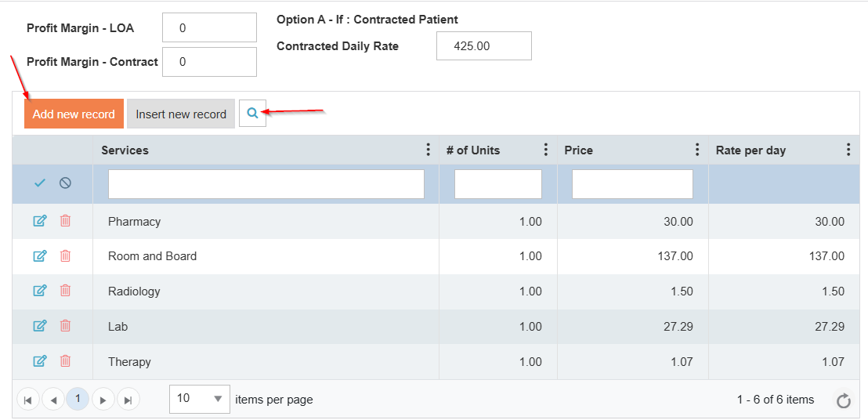Select the Radiology service cell

coord(266,291)
